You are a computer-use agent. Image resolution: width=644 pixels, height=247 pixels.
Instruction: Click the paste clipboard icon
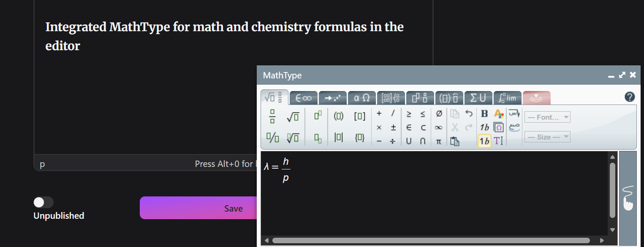[455, 141]
